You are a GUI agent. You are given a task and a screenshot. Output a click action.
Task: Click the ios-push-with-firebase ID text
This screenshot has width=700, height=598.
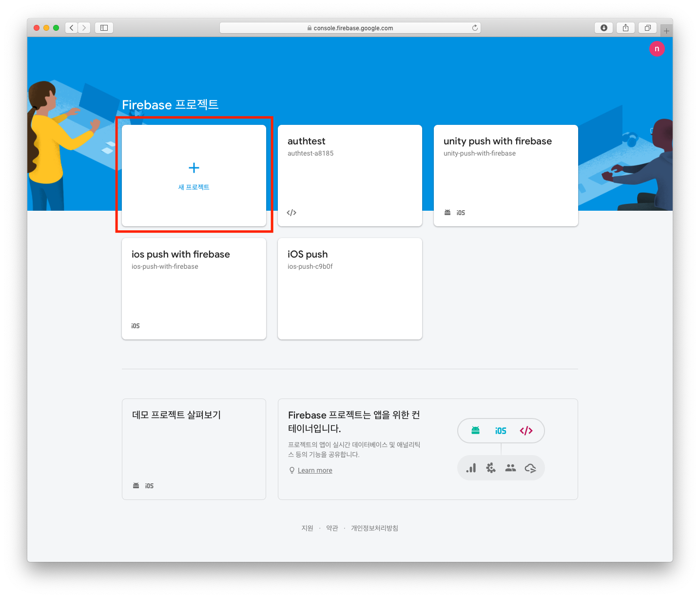(165, 266)
